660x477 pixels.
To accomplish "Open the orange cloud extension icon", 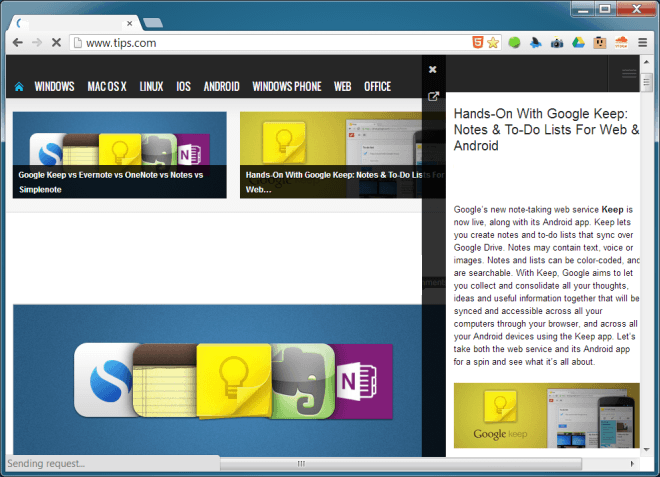I will point(621,43).
